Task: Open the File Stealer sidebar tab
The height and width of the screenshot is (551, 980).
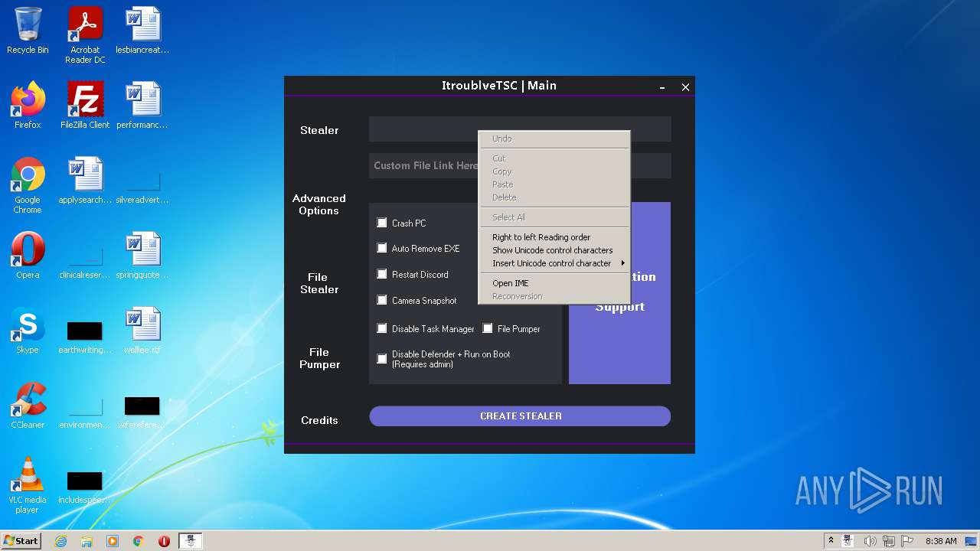Action: coord(319,283)
